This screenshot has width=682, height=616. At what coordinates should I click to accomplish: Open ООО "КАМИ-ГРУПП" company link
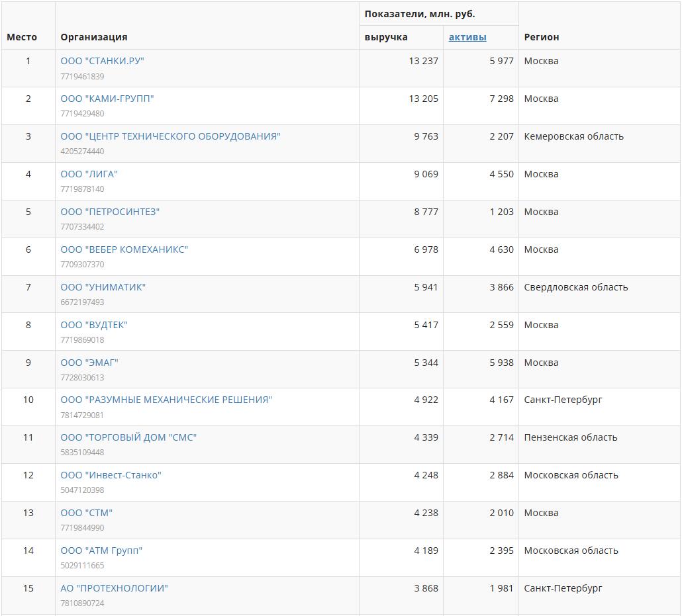click(x=107, y=99)
